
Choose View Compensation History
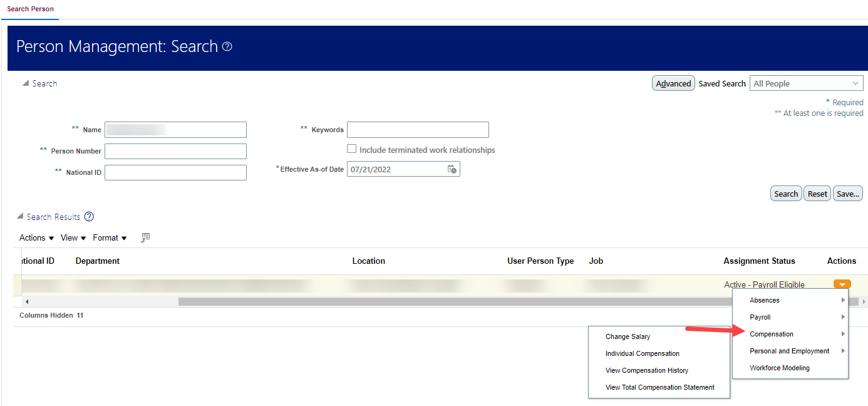tap(647, 370)
